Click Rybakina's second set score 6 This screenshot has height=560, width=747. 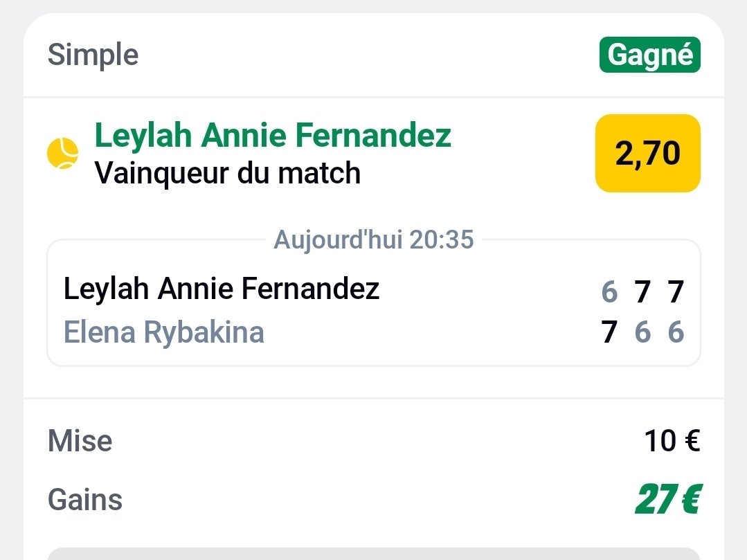point(643,333)
